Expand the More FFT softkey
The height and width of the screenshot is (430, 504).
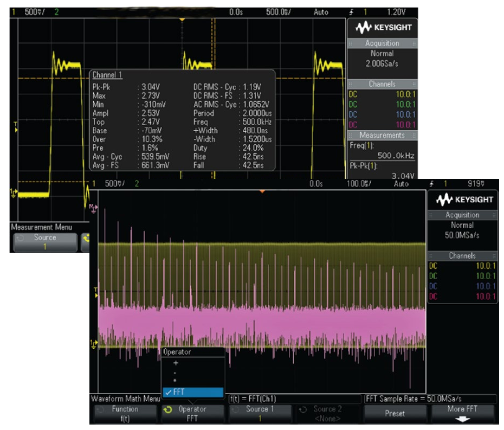(x=462, y=414)
